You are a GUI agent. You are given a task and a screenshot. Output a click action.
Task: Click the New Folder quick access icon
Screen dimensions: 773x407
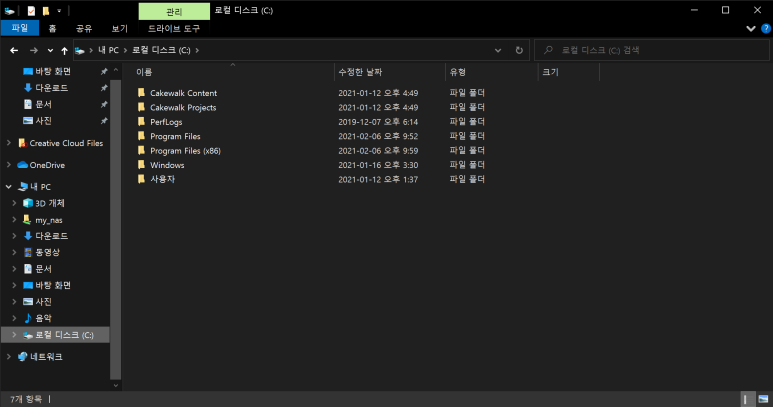coord(45,10)
